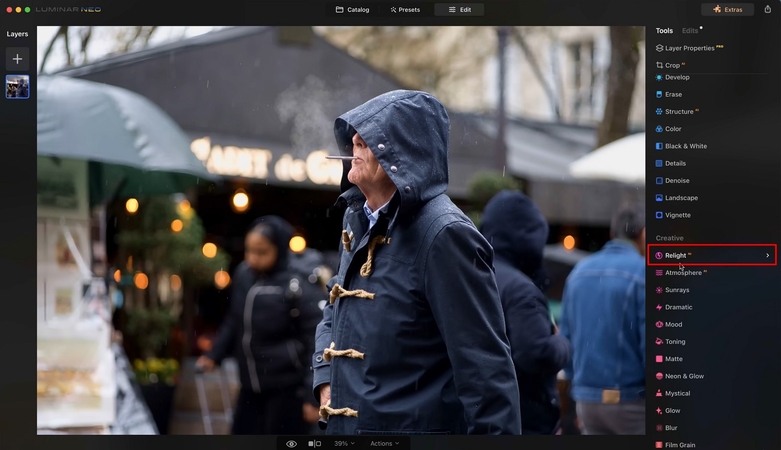
Task: Open the Sunrays tool icon
Action: coord(659,290)
